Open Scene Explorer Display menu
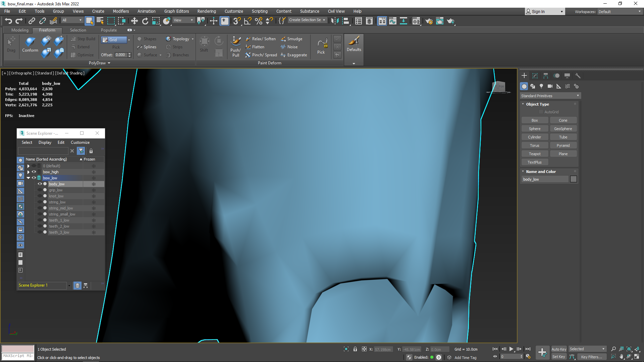Screen dimensions: 644x362 pyautogui.click(x=45, y=142)
